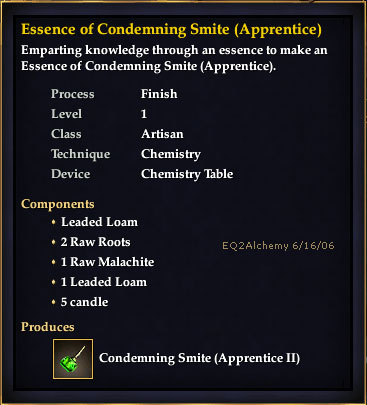Click the bullet beside Raw Malachite
This screenshot has width=367, height=405.
(x=53, y=262)
